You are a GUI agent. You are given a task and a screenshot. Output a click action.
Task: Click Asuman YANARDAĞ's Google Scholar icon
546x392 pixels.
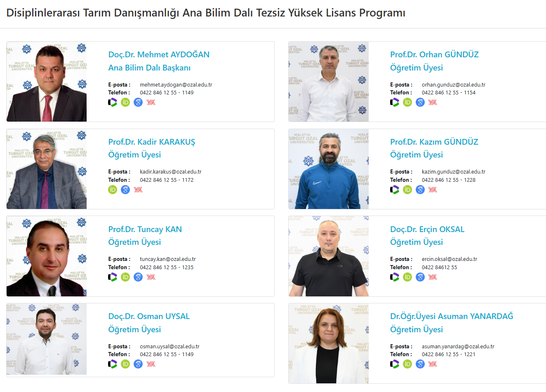420,364
